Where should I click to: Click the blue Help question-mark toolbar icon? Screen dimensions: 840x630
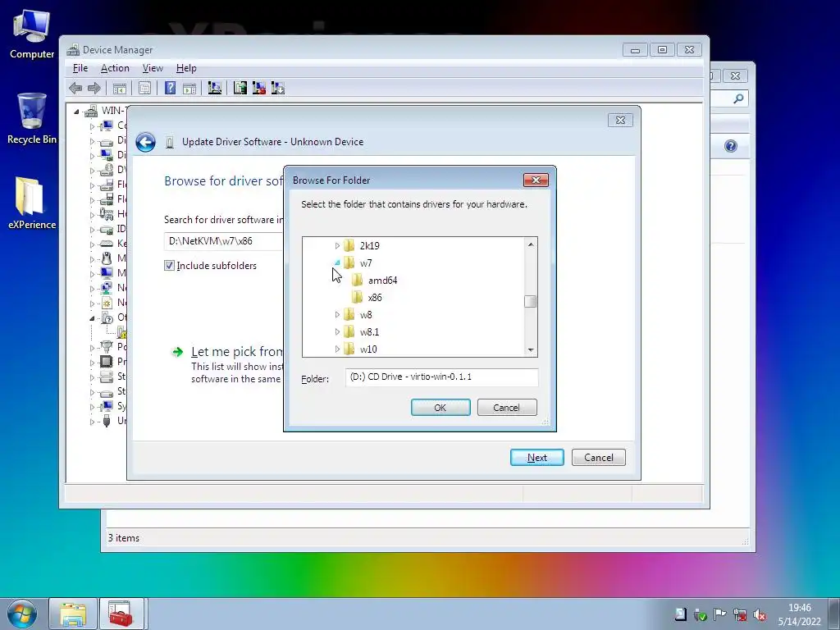click(x=170, y=88)
